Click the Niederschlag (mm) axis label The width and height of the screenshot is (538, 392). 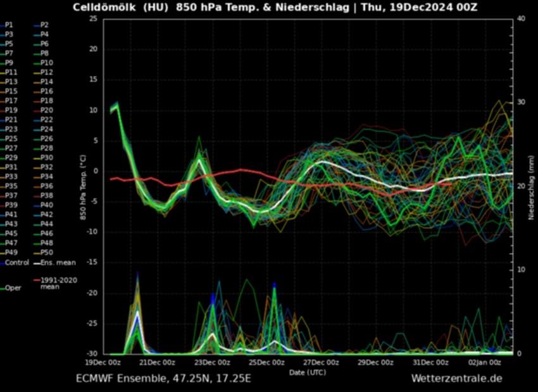(532, 187)
